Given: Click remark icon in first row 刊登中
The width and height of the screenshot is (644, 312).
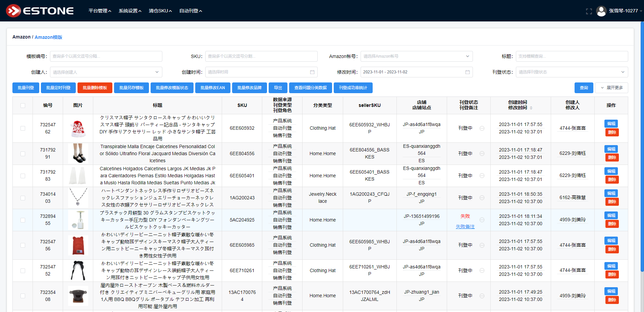Looking at the screenshot, I should (482, 128).
